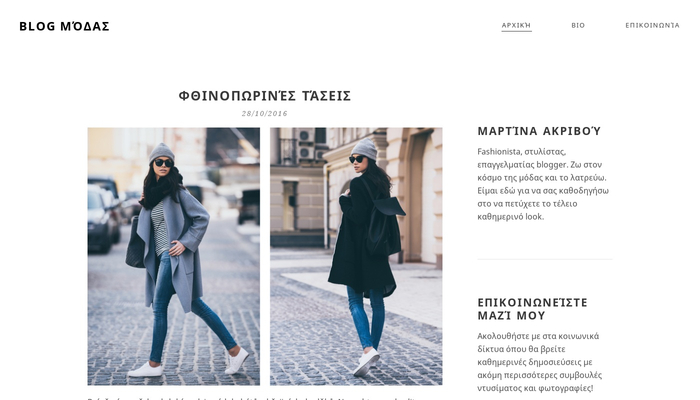
Task: Click the post date 28/10/2016
Action: pos(265,113)
